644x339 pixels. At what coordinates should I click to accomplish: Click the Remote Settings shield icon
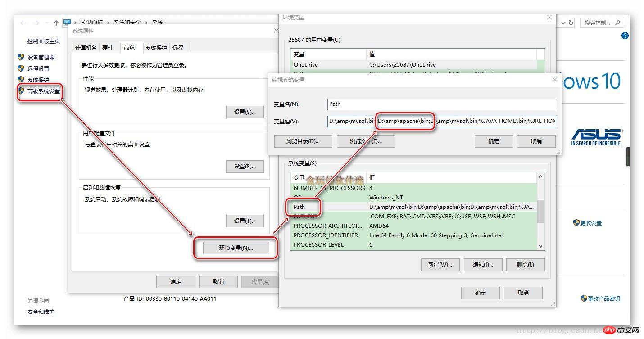point(21,68)
